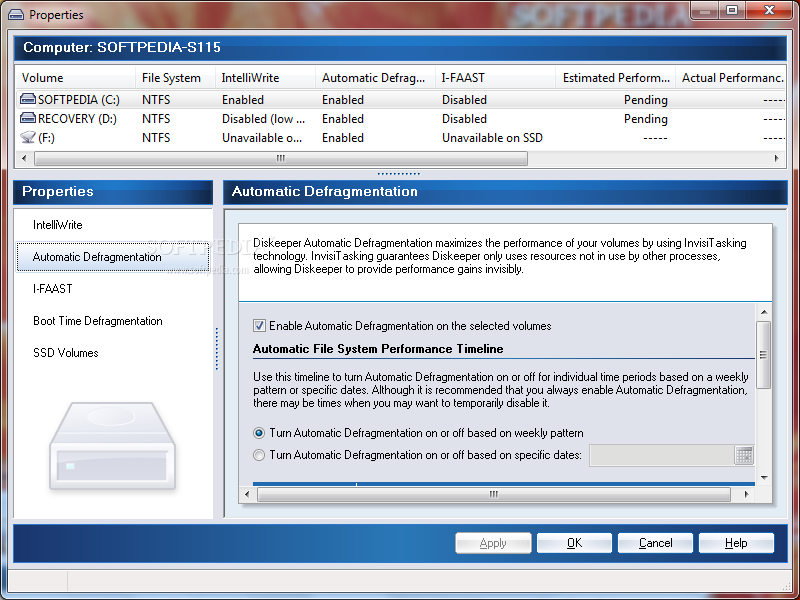Sort by Volume column header
This screenshot has width=800, height=600.
(76, 78)
